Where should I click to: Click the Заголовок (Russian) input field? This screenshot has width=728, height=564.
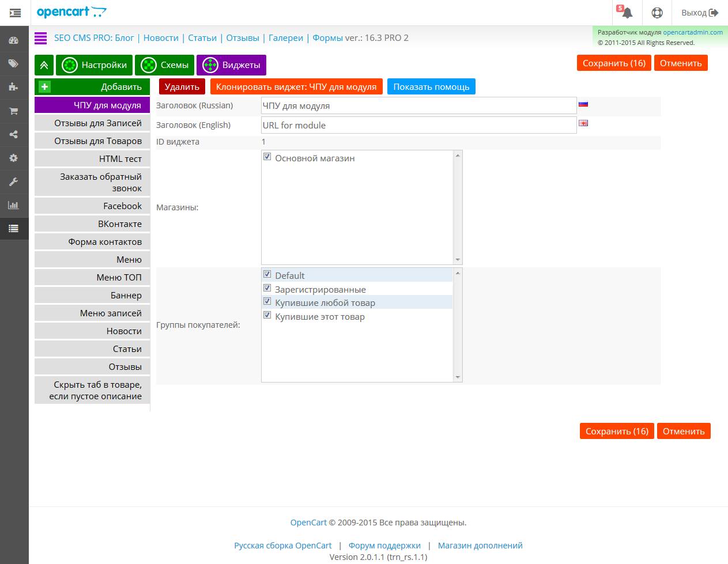(419, 105)
